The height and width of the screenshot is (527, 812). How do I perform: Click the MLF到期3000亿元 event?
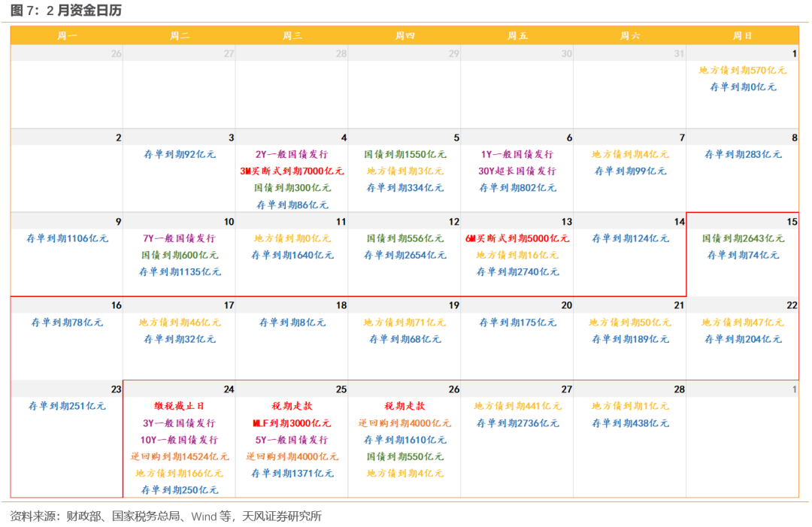click(x=292, y=423)
